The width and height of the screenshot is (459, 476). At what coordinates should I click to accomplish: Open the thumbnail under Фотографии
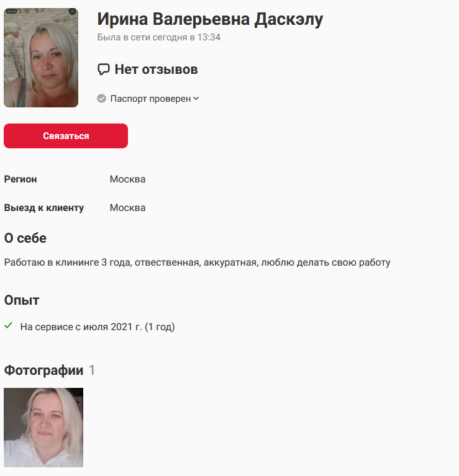(x=43, y=427)
